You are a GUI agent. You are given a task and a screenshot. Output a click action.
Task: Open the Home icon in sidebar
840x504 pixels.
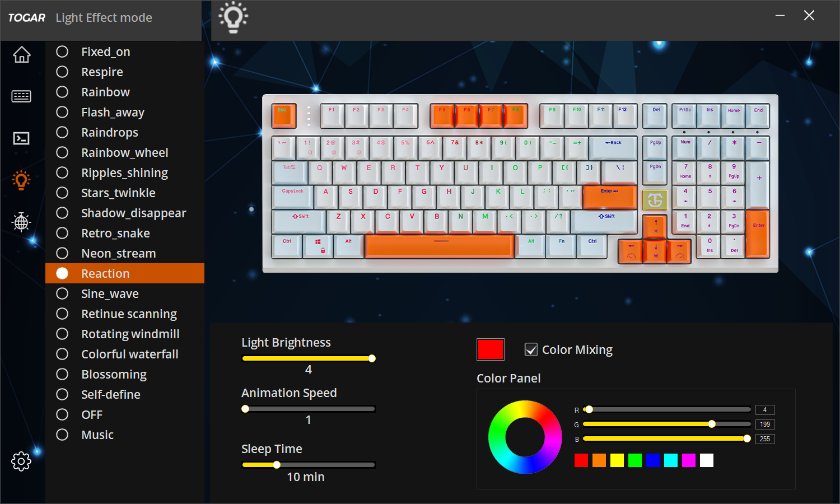[21, 54]
